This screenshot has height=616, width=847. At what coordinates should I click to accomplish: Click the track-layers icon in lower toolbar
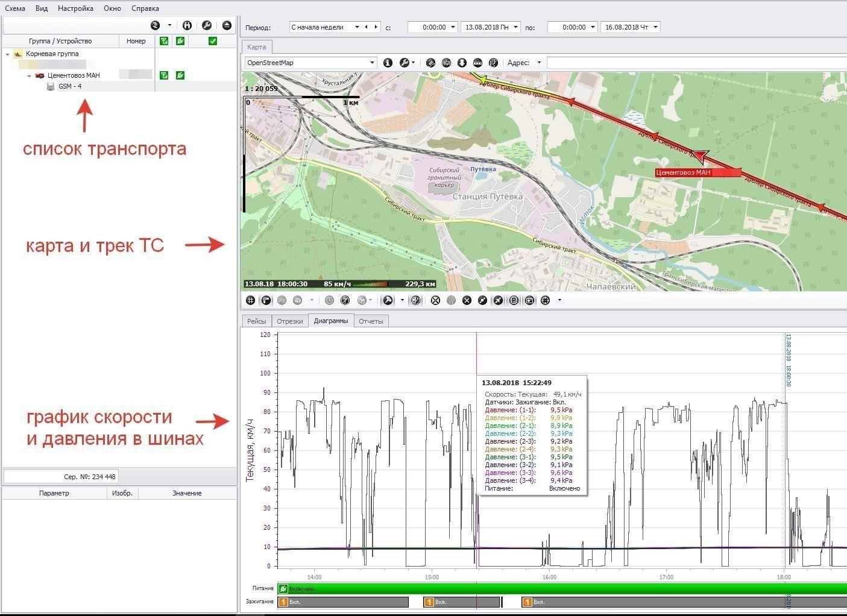click(x=415, y=300)
